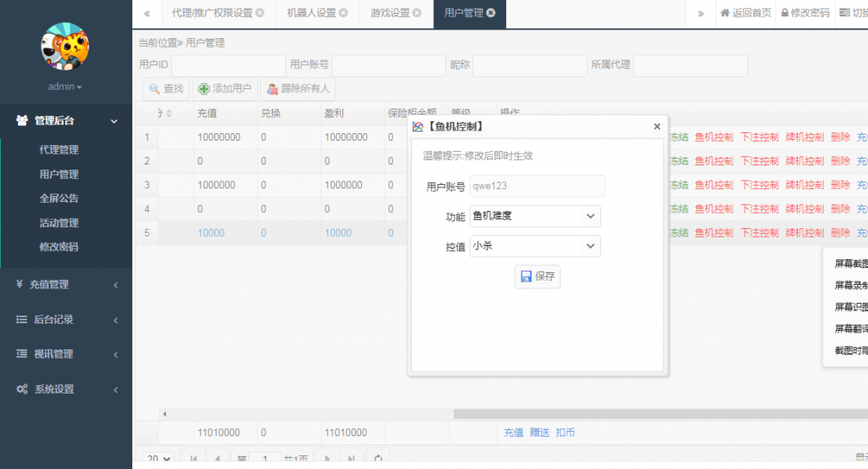Close the 游戏设置 tab with its X icon
The width and height of the screenshot is (868, 469).
pyautogui.click(x=418, y=14)
